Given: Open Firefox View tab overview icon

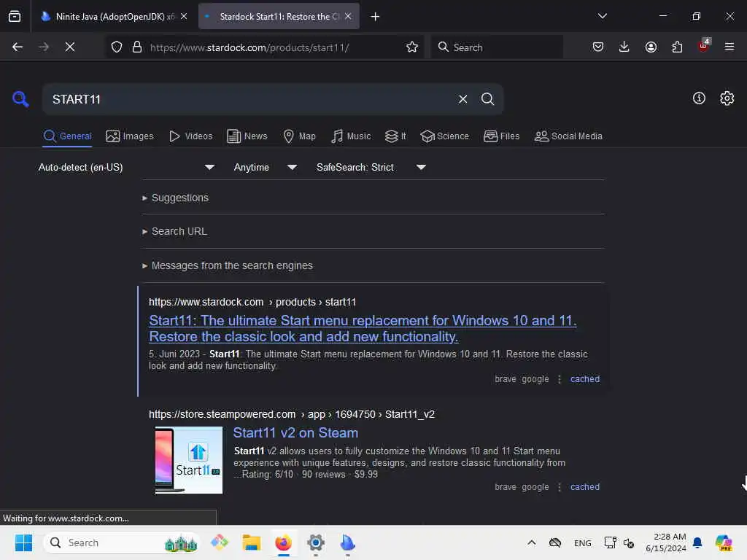Looking at the screenshot, I should pos(15,17).
